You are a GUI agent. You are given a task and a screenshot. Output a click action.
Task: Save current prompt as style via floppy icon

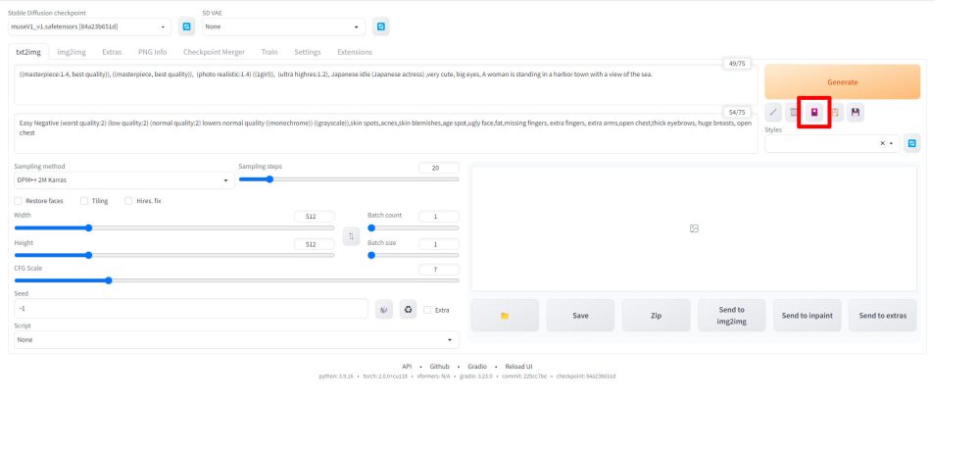[x=856, y=113]
